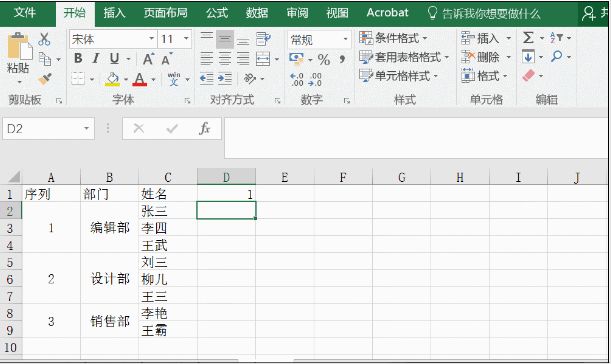Open the 插入 dropdown arrow in cells group

click(x=509, y=38)
